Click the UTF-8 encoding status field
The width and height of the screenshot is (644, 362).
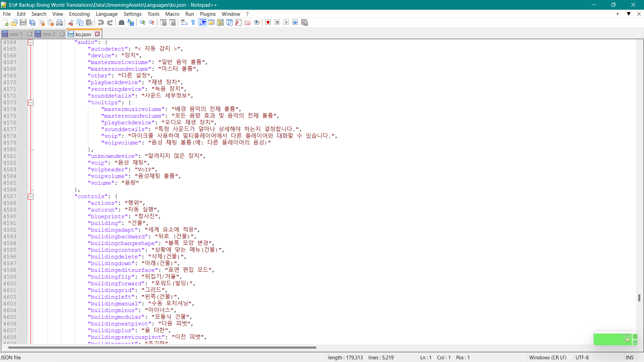point(582,358)
